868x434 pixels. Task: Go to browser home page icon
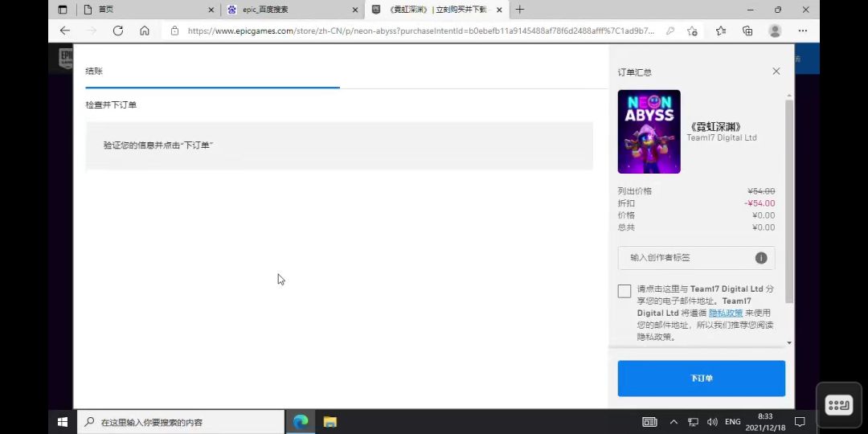pos(145,31)
